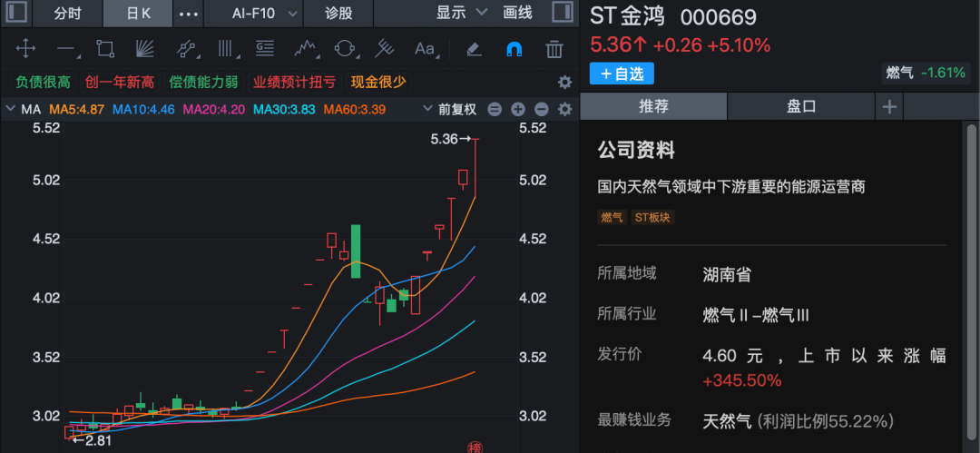Open the 诊股 diagnosis tab

coord(338,13)
